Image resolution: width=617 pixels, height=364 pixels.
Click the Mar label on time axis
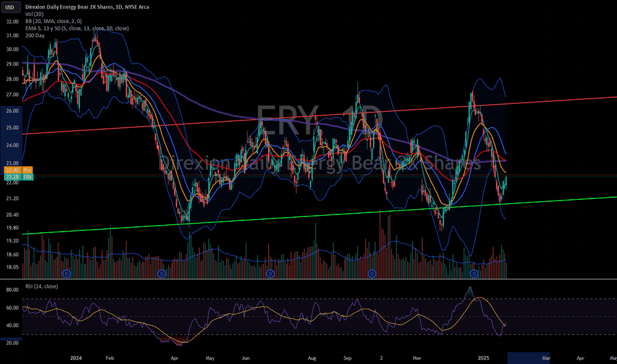546,358
